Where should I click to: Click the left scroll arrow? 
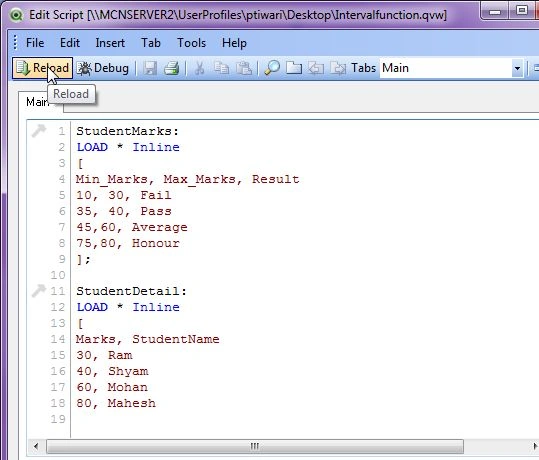(x=36, y=446)
